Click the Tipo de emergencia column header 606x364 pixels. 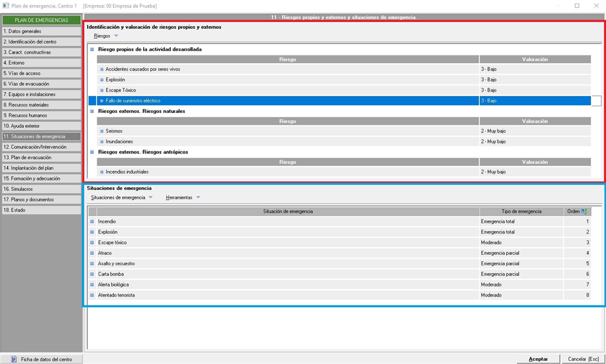click(x=521, y=211)
